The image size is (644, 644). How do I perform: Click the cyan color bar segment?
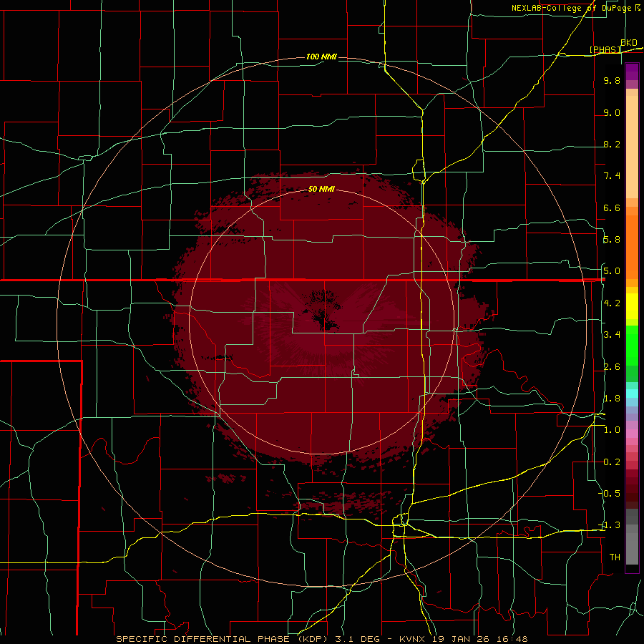632,394
